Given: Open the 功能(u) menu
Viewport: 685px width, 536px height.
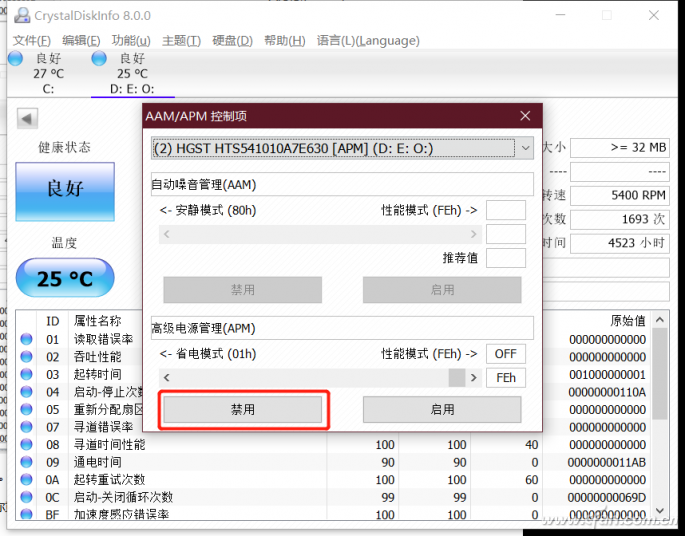Looking at the screenshot, I should 131,41.
